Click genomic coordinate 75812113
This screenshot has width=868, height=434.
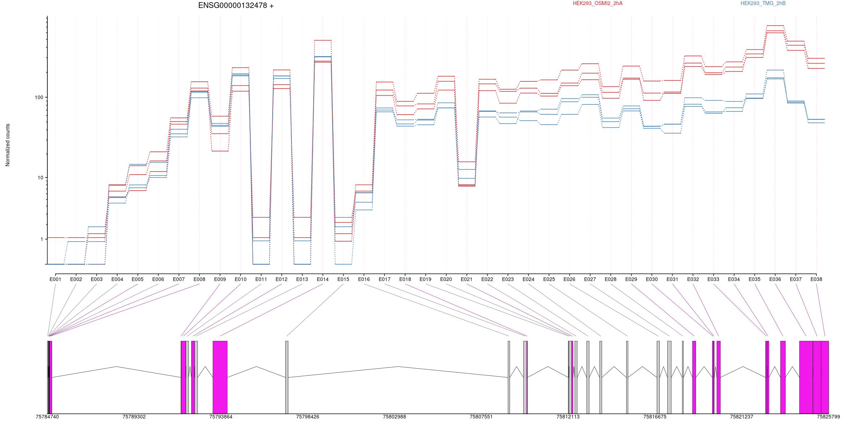(568, 417)
